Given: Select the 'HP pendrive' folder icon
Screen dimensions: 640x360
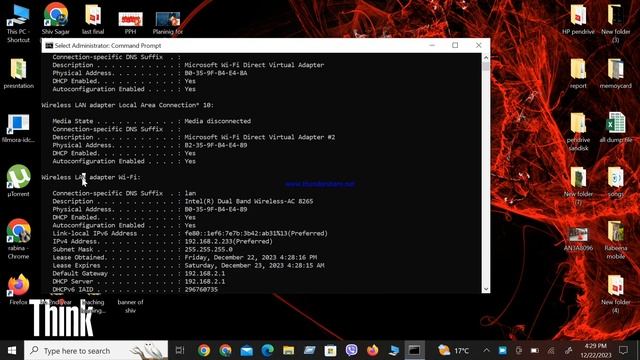Looking at the screenshot, I should (578, 16).
